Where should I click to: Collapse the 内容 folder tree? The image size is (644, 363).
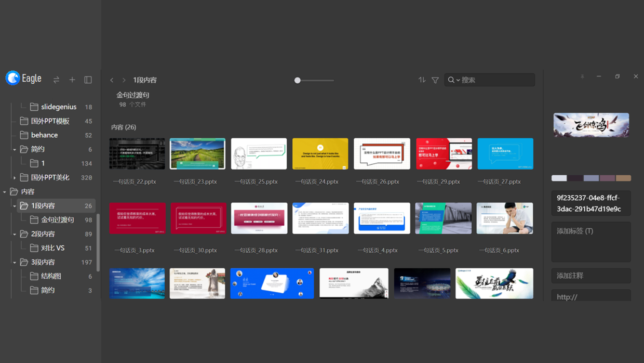[x=5, y=192]
